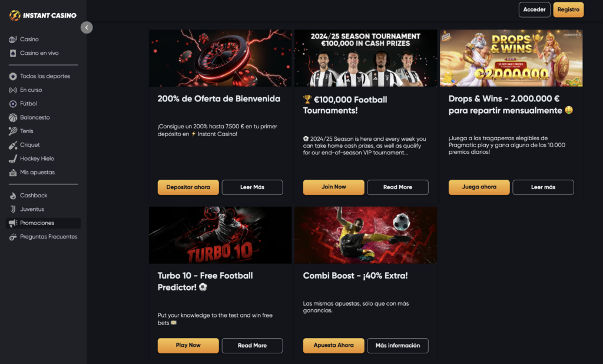Open the Fútbol ball icon in sidebar
Screen dimensions: 603x364
(13, 104)
